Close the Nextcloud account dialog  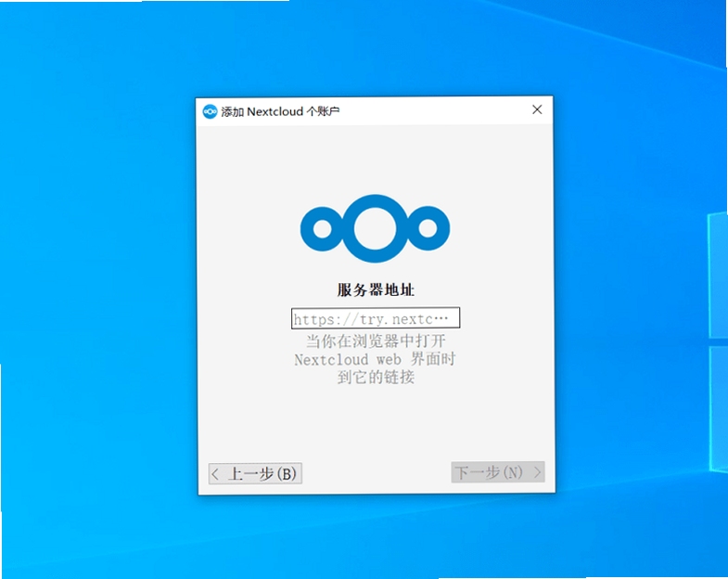pyautogui.click(x=537, y=109)
